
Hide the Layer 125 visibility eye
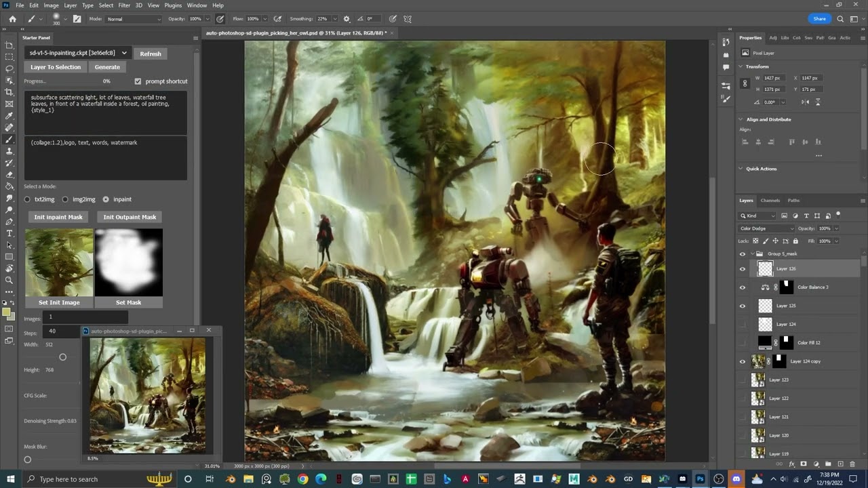coord(742,306)
